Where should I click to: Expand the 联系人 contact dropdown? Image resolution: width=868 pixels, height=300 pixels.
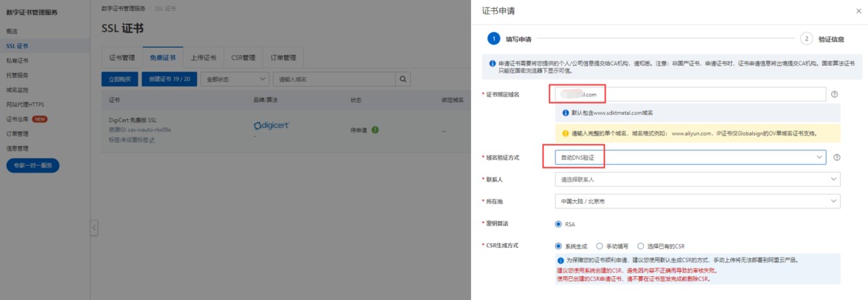(x=697, y=179)
